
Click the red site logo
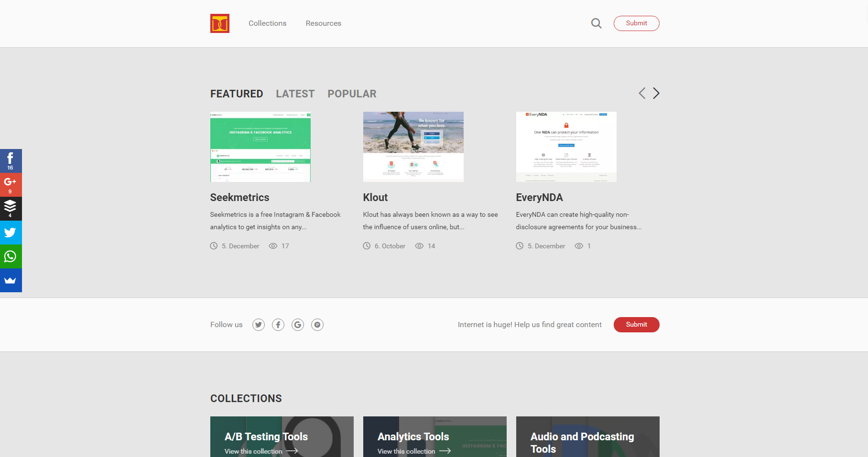[x=220, y=23]
